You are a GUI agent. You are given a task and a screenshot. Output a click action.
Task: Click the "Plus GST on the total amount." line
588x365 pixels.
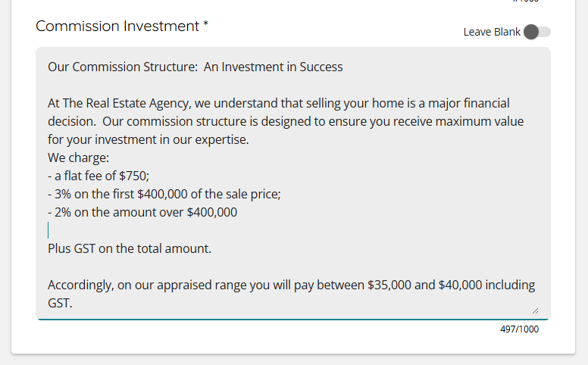[x=130, y=248]
